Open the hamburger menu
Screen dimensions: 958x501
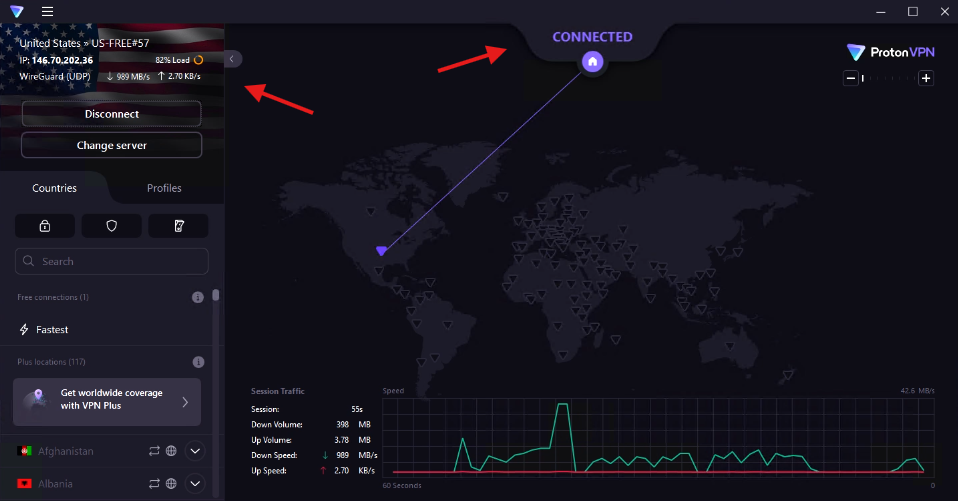pos(47,11)
